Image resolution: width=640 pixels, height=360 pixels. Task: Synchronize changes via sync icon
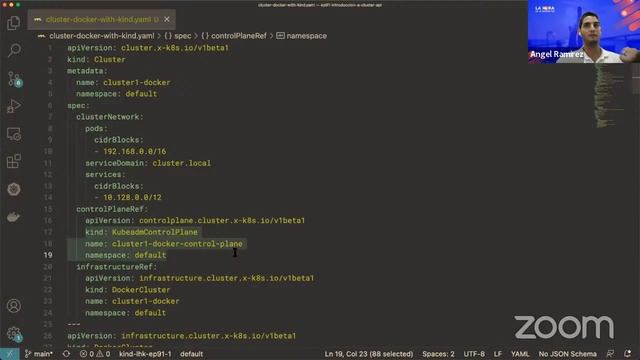[x=66, y=354]
